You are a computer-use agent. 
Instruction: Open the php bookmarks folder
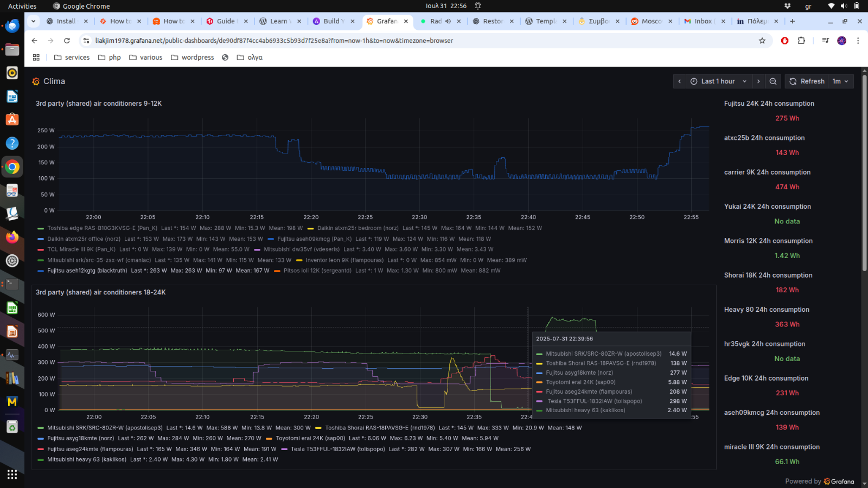pos(109,57)
